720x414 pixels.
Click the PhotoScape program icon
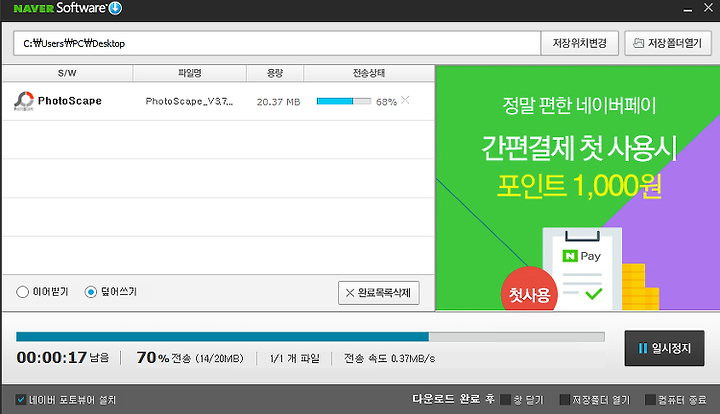24,101
